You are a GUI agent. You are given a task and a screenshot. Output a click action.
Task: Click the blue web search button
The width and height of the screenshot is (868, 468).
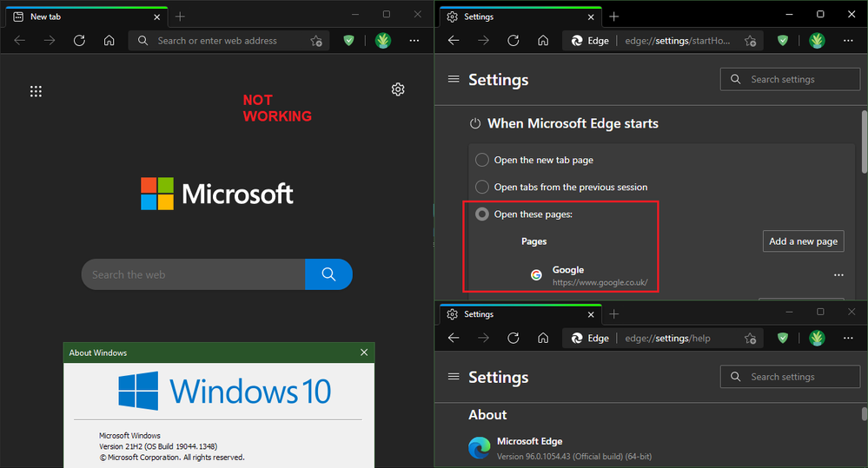328,274
